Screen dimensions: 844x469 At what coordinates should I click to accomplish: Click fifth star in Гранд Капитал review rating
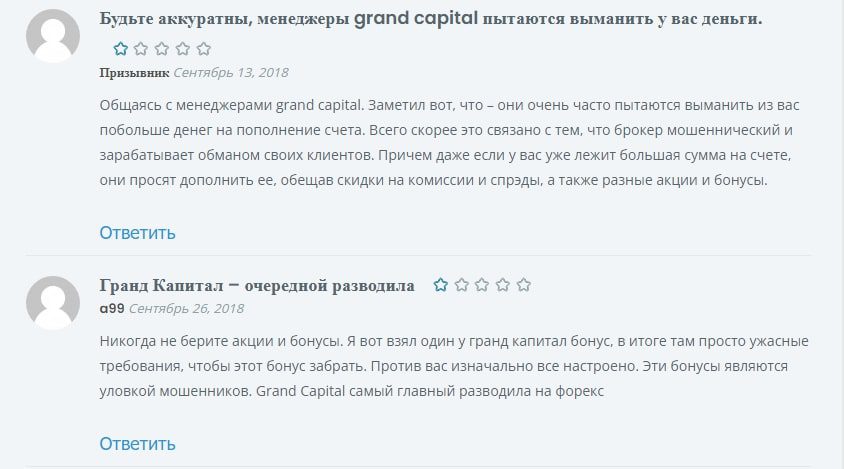coord(524,285)
